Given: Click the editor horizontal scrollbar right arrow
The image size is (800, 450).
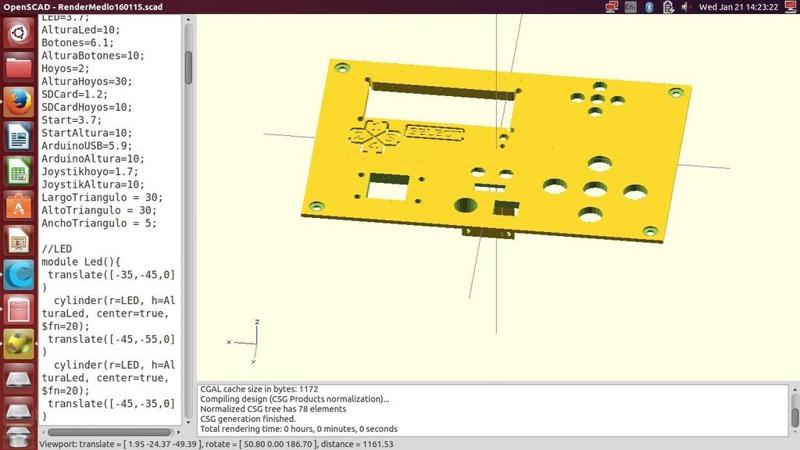Looking at the screenshot, I should tap(178, 432).
